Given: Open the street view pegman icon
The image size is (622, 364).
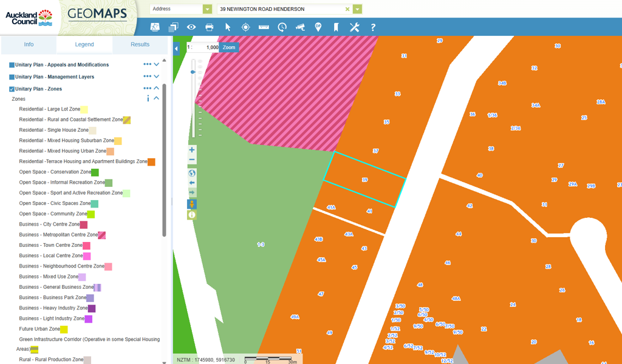Looking at the screenshot, I should tap(192, 204).
